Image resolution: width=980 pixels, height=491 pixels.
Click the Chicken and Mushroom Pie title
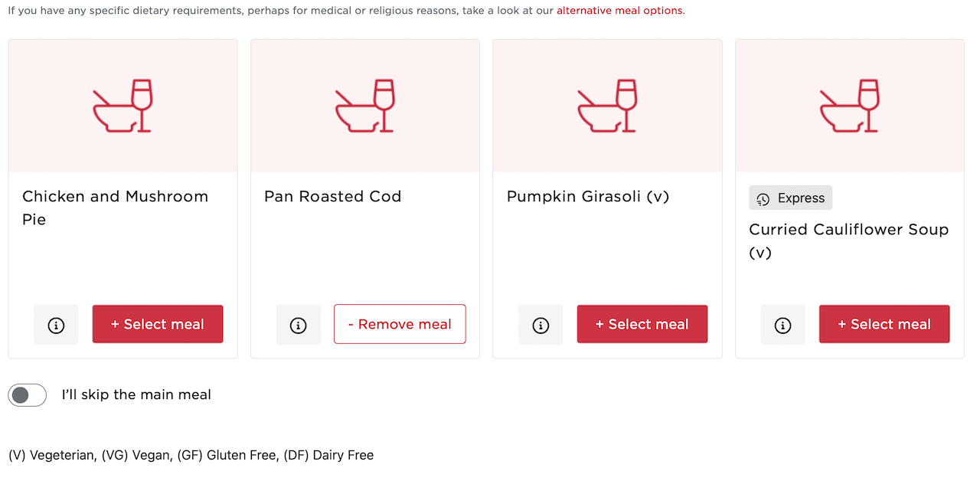point(116,208)
